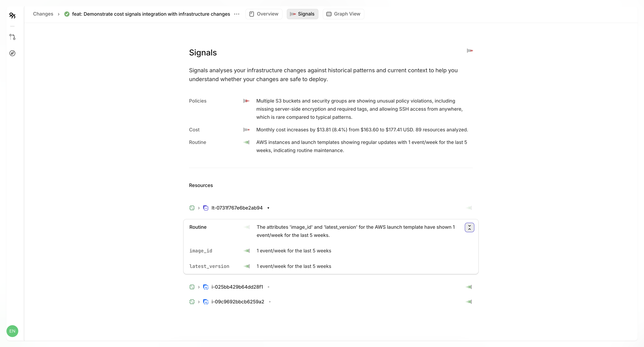Open the three-dot more options menu
644x347 pixels.
(x=237, y=14)
